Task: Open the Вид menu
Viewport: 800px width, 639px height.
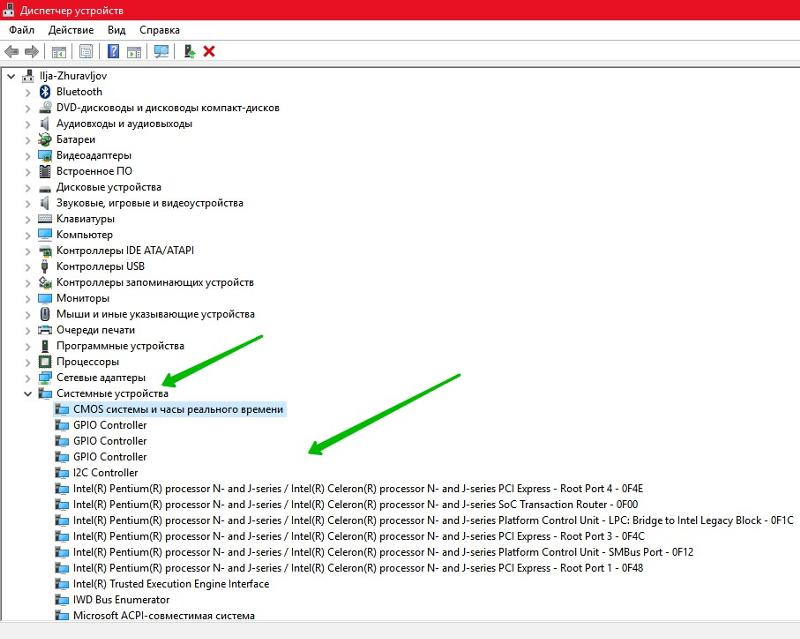Action: click(x=116, y=30)
